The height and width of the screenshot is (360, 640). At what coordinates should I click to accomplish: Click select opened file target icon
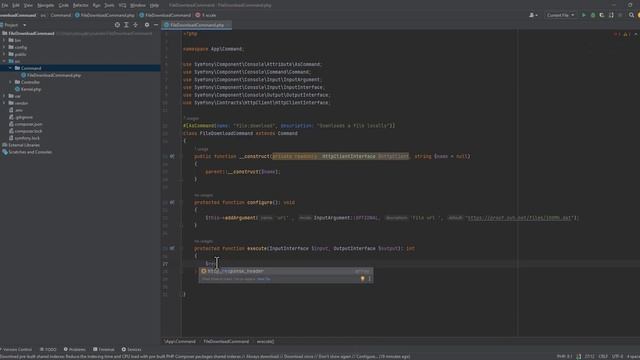[x=117, y=25]
